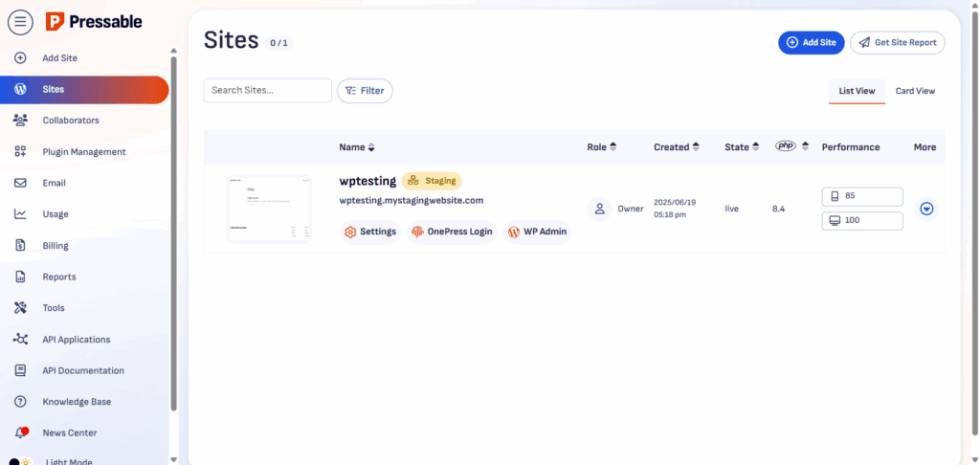
Task: Select the List View tab
Action: pos(857,91)
